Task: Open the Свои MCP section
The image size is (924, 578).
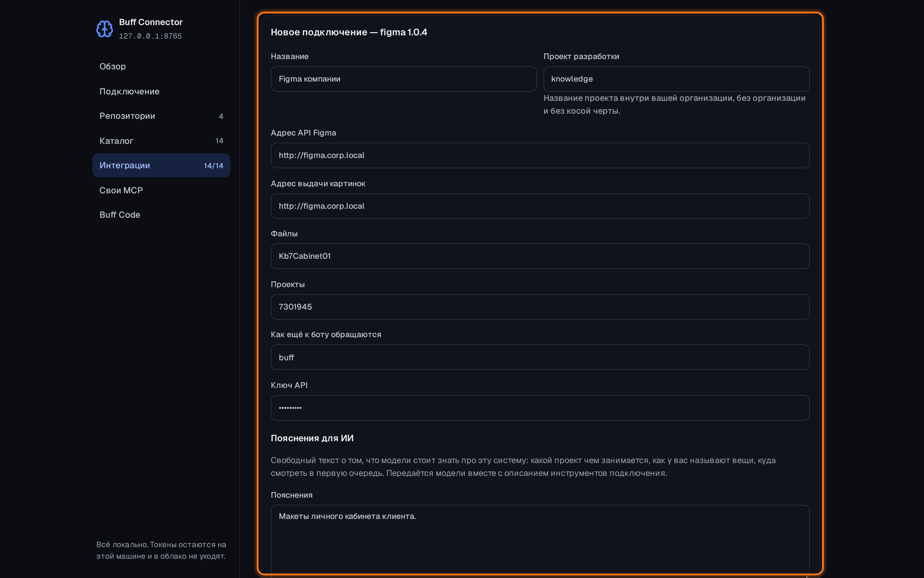Action: tap(161, 190)
